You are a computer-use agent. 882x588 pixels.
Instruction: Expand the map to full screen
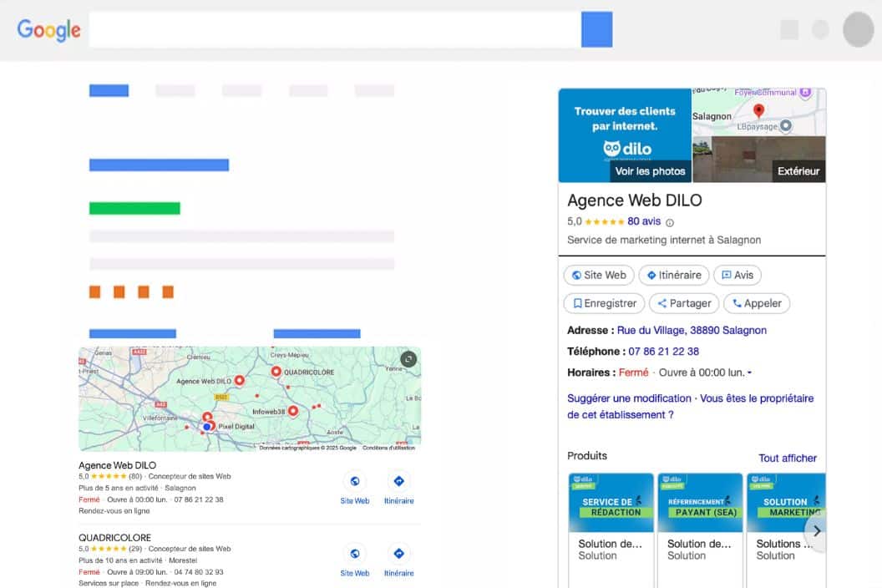tap(408, 358)
